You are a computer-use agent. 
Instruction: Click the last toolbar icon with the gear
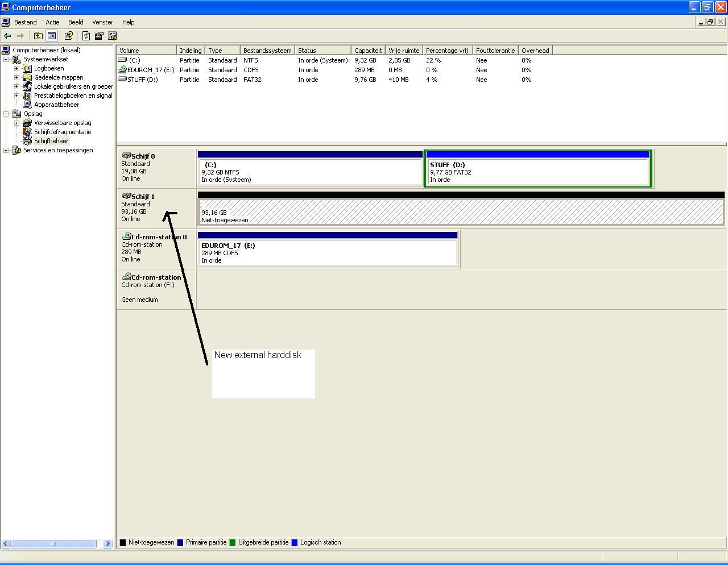tap(113, 36)
